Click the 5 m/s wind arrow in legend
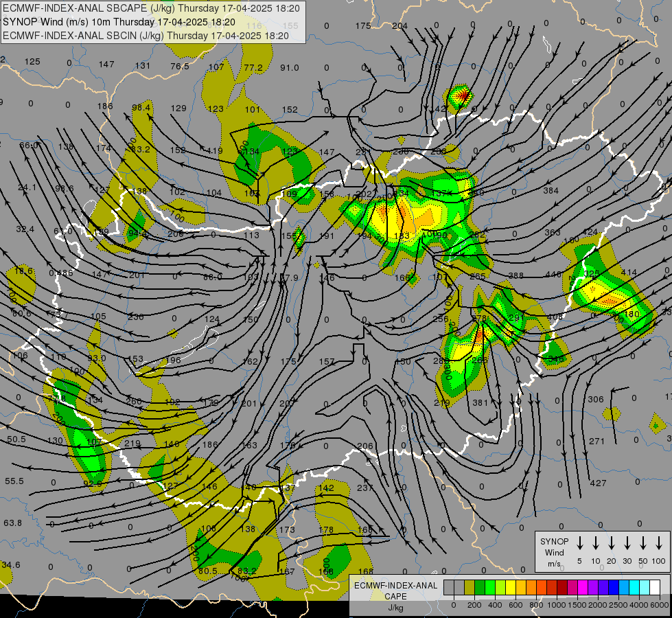 click(x=580, y=543)
